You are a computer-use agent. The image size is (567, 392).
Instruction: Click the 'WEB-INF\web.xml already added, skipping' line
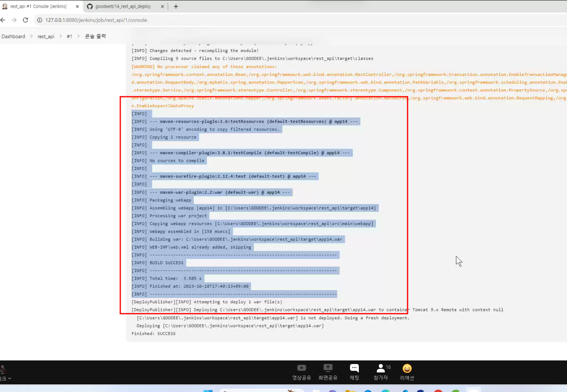tap(191, 247)
